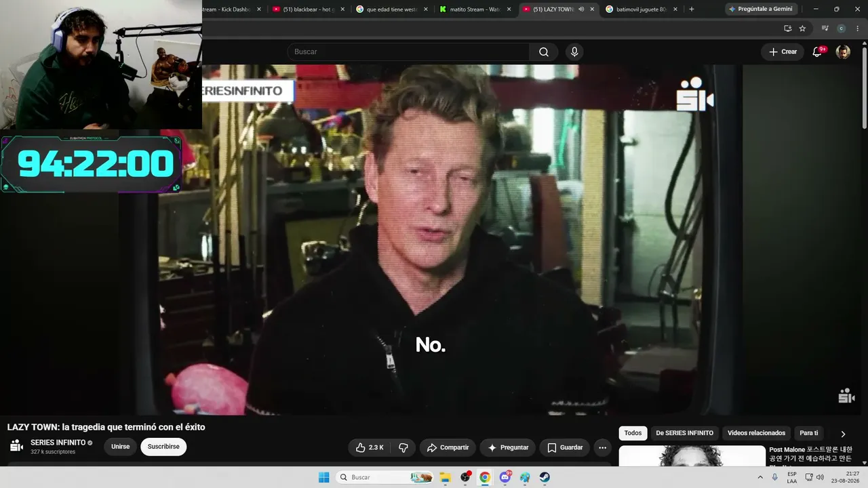Click the Post Malone video title text
868x488 pixels.
[x=810, y=454]
